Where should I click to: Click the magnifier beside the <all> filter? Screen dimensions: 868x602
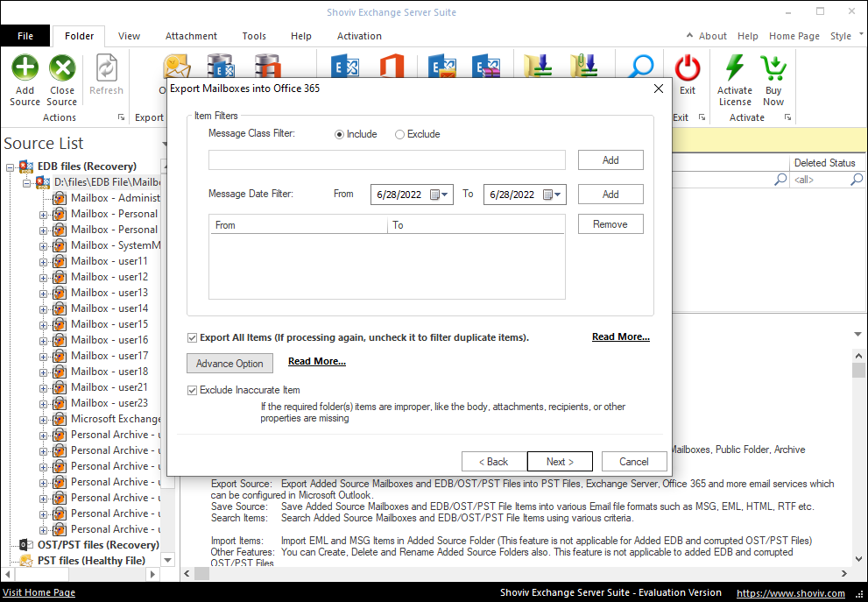857,180
